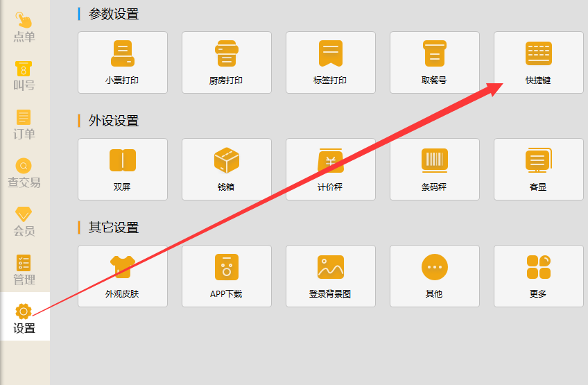Open 计价秤 pricing scale settings
The height and width of the screenshot is (385, 588).
(x=330, y=169)
